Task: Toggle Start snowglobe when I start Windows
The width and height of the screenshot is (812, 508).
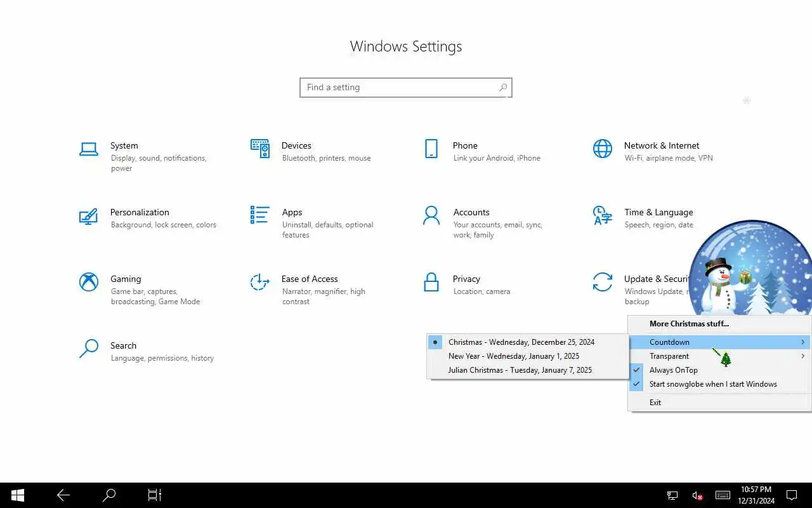Action: point(719,384)
